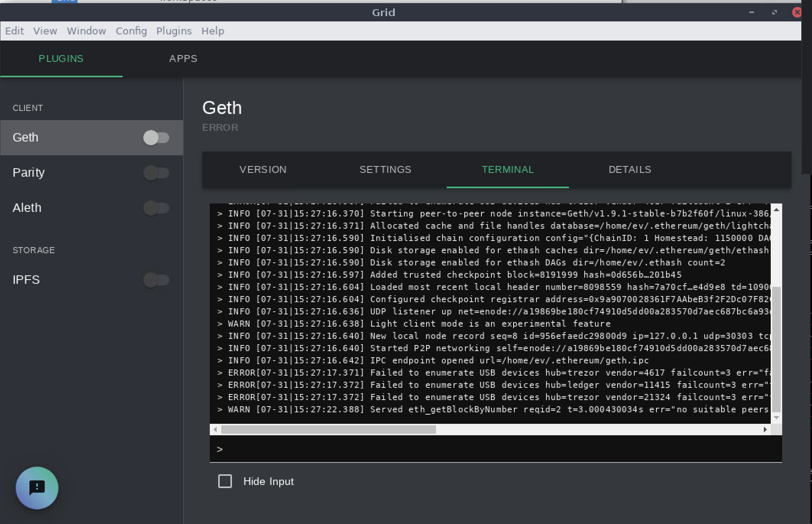Open the Help menu

click(213, 31)
